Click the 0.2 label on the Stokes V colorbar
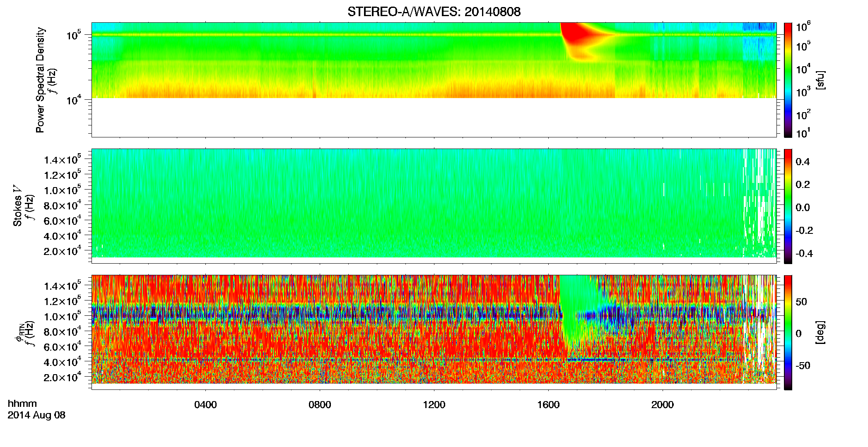This screenshot has width=868, height=447. click(803, 185)
